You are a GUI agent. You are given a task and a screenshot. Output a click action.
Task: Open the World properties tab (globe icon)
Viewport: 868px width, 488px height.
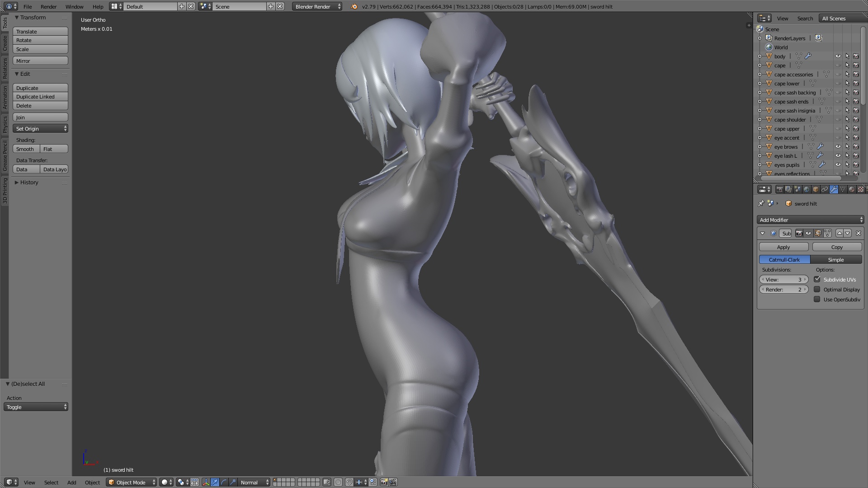pyautogui.click(x=807, y=189)
